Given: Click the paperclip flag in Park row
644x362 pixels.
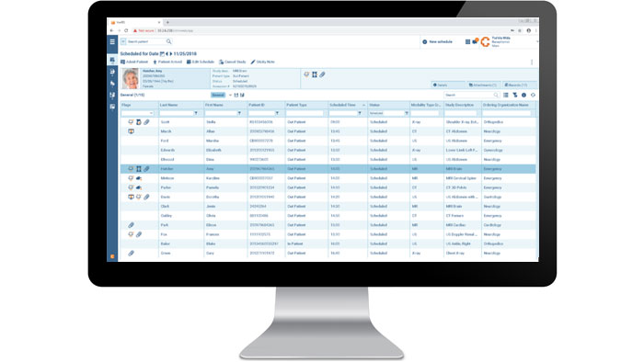Looking at the screenshot, I should tap(131, 225).
